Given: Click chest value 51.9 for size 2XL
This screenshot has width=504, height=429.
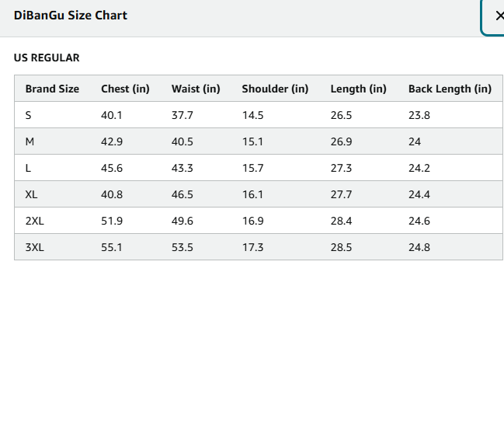Looking at the screenshot, I should click(x=112, y=221).
